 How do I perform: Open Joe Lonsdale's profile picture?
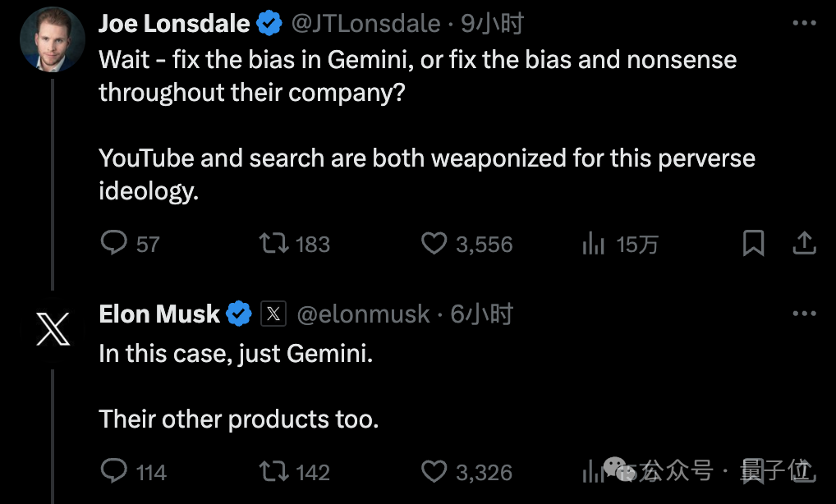tap(53, 39)
